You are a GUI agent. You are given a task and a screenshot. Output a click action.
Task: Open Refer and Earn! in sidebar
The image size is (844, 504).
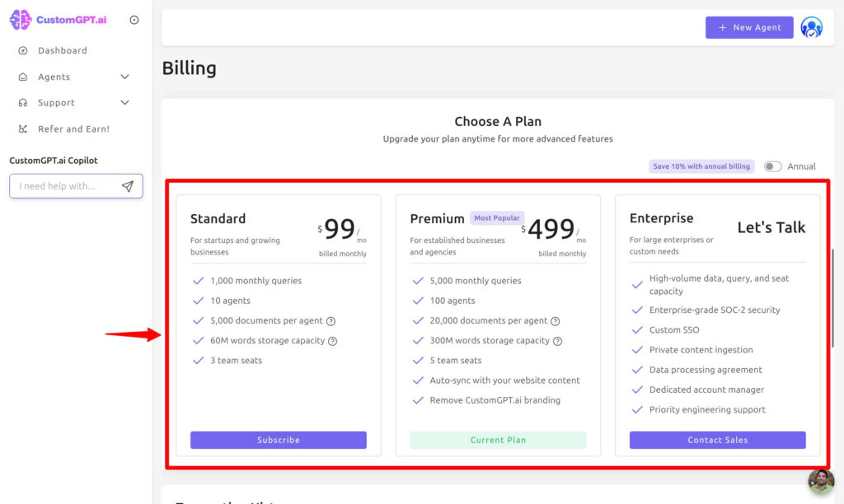point(73,129)
